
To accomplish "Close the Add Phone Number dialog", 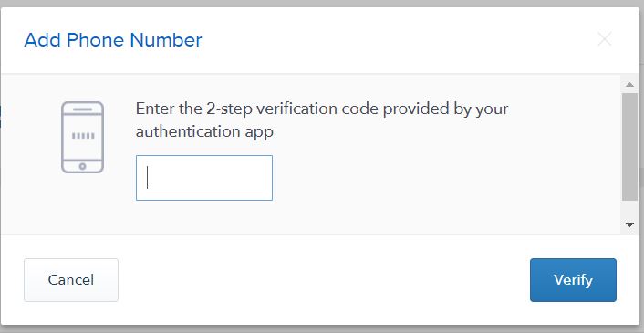I will coord(605,39).
